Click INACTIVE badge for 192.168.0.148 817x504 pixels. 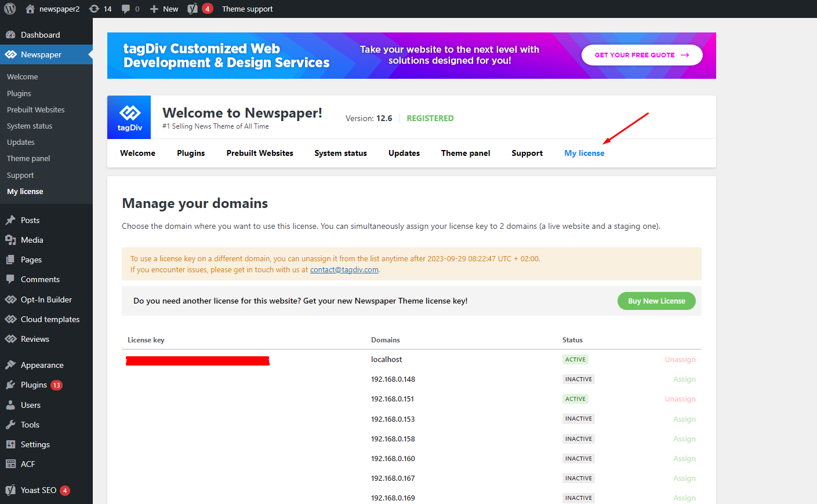579,379
